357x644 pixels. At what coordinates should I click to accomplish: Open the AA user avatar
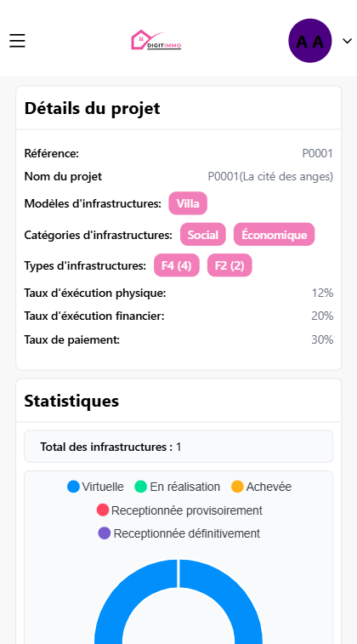[x=309, y=41]
